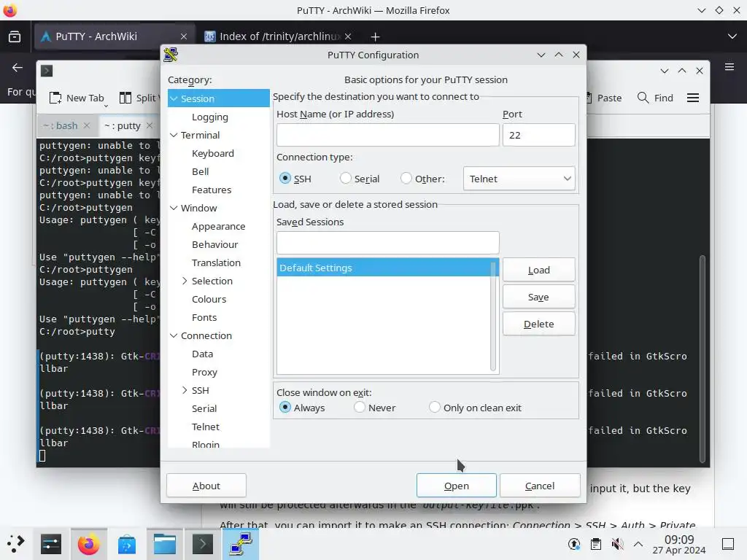Collapse the Window category

[174, 208]
